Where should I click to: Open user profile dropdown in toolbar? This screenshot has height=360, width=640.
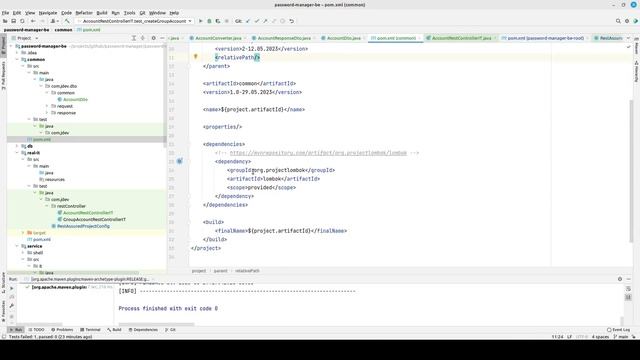click(x=54, y=21)
